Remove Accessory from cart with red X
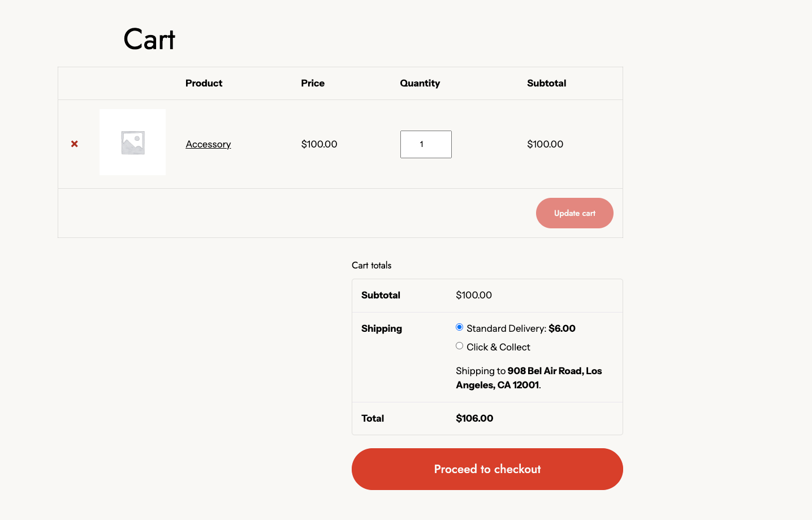The image size is (812, 520). coord(75,144)
